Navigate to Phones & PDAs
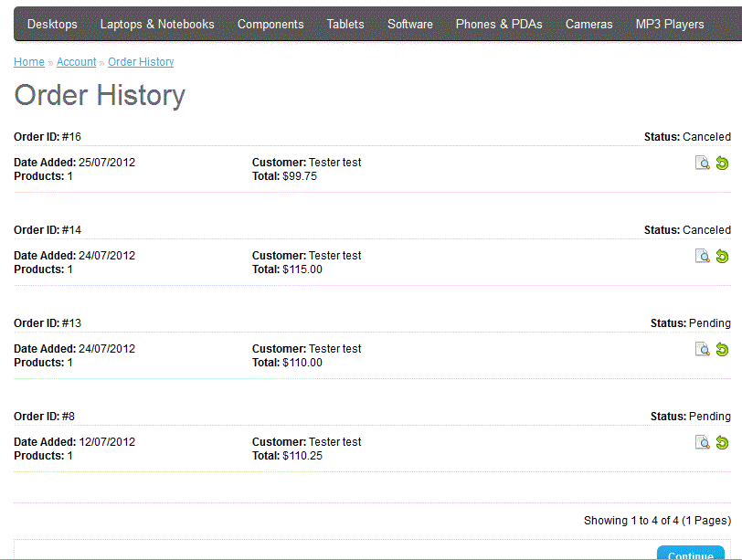 click(x=499, y=25)
